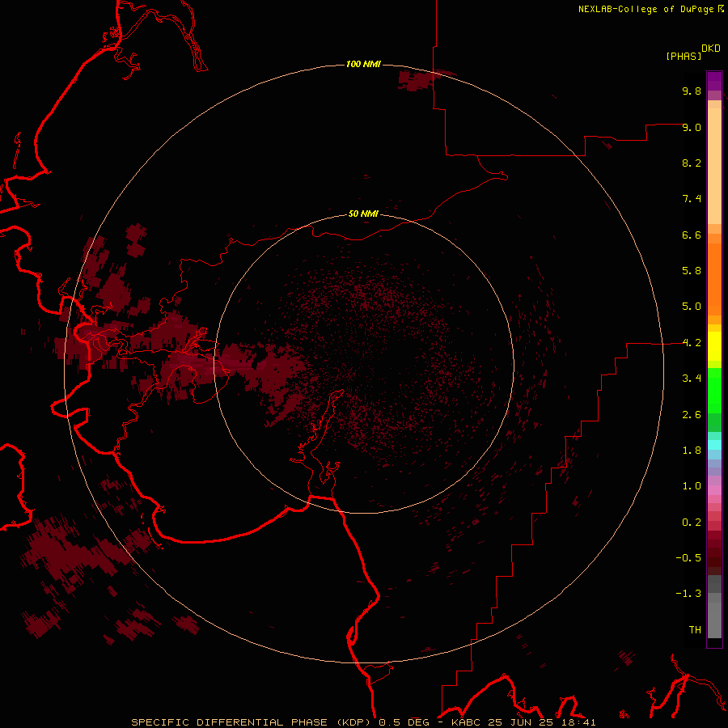Click the 9.0 colorbar value label
728x728 pixels.
tap(692, 127)
